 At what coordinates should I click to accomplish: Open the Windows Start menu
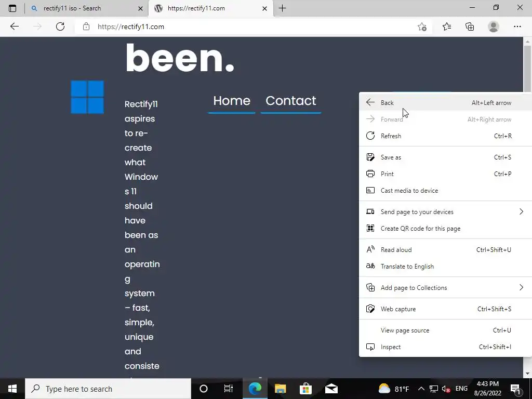(x=12, y=389)
